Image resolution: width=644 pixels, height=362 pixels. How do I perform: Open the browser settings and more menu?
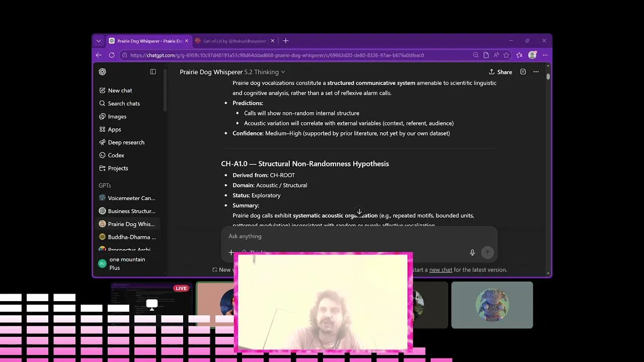(x=545, y=55)
